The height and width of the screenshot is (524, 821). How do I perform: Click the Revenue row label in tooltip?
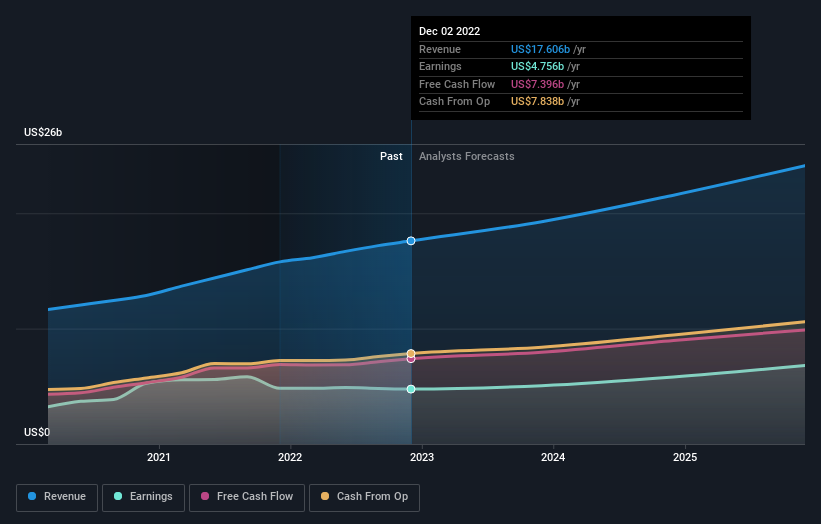pos(440,49)
